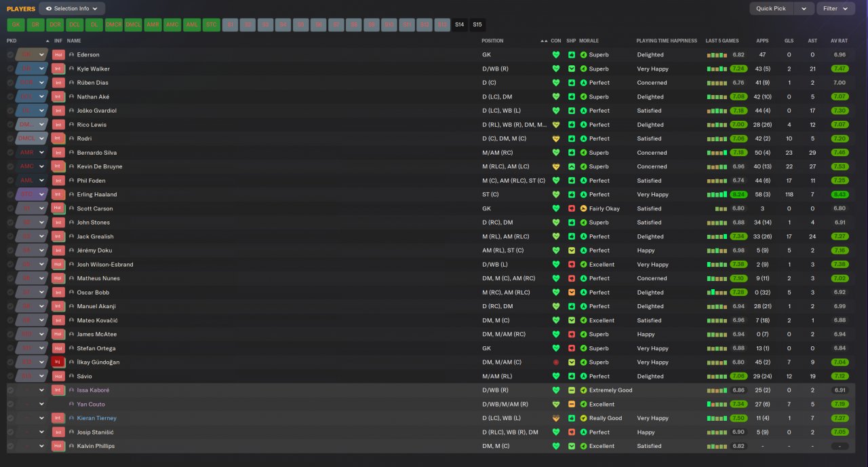The image size is (868, 467).
Task: Select the AMC position slot tab
Action: point(172,24)
